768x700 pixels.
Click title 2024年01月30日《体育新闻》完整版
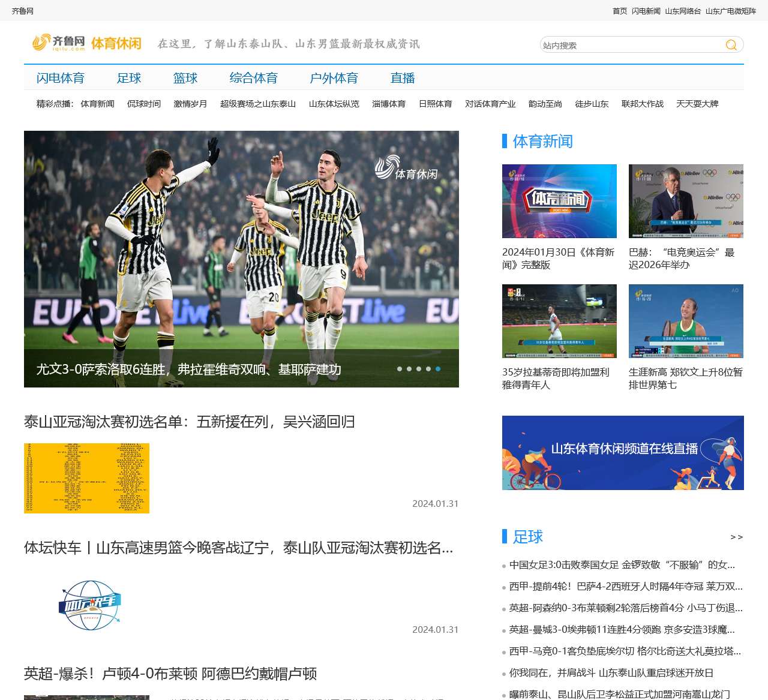[x=559, y=259]
